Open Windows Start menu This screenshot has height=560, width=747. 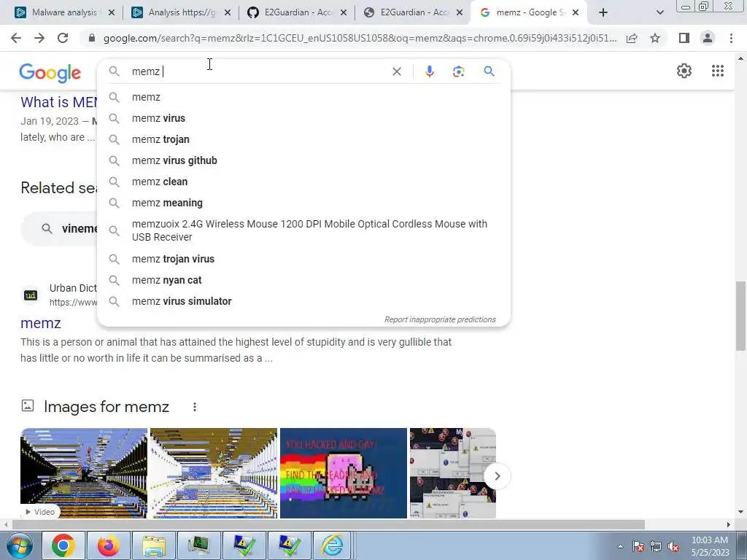click(18, 545)
